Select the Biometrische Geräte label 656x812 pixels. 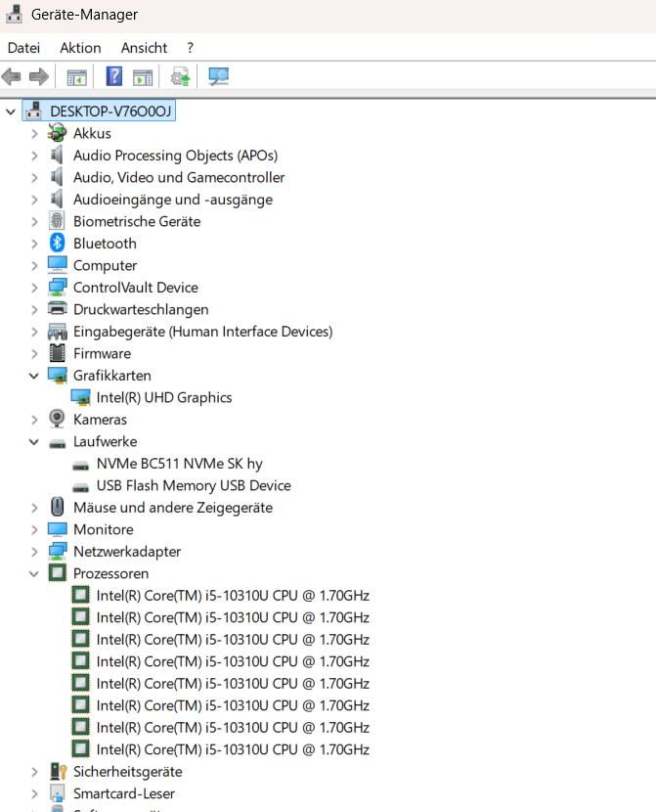coord(137,222)
